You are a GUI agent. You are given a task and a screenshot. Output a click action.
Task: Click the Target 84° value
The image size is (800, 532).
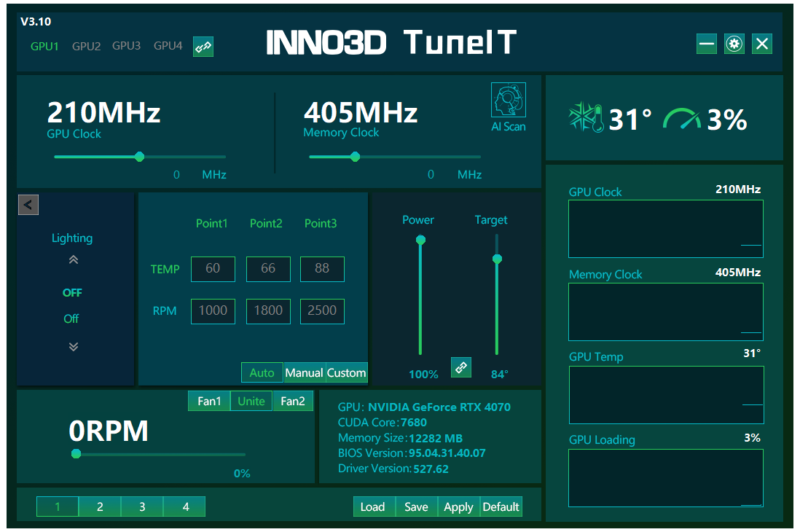pyautogui.click(x=500, y=375)
